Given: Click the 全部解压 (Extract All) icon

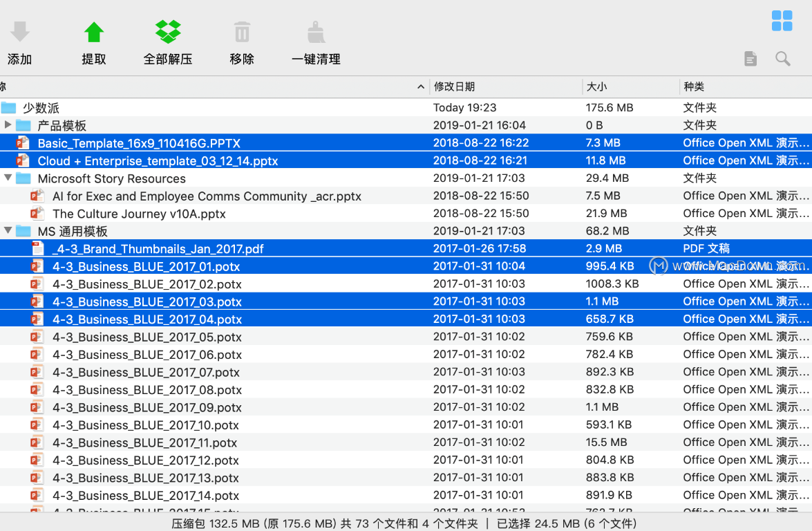Looking at the screenshot, I should (x=168, y=31).
